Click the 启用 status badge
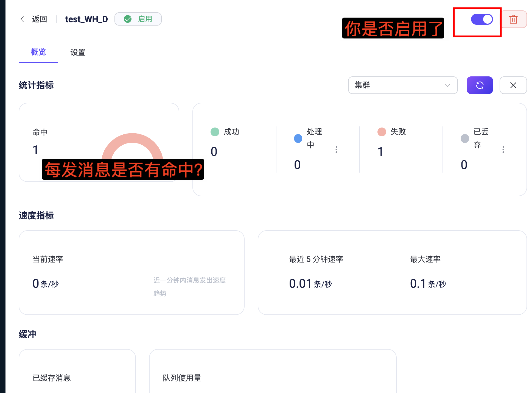 coord(138,19)
